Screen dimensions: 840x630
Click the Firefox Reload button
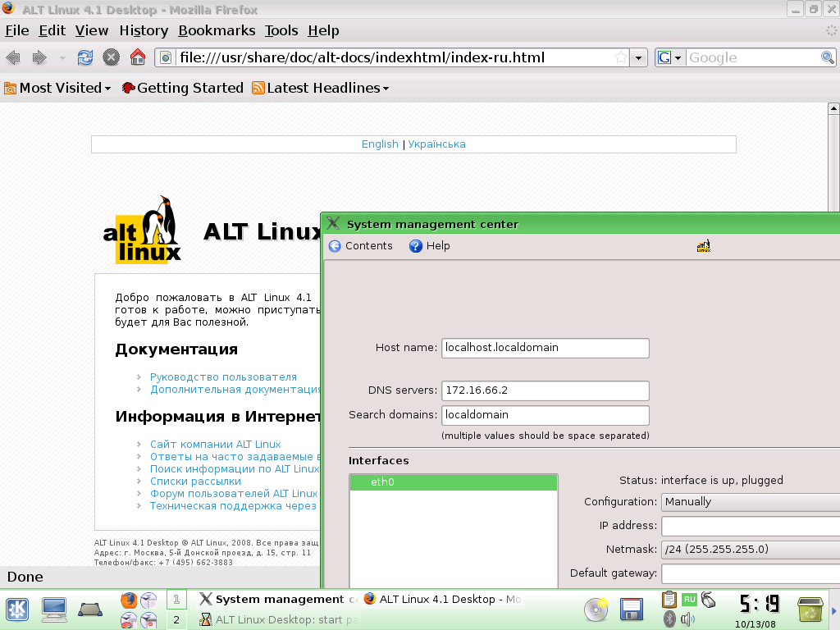84,57
